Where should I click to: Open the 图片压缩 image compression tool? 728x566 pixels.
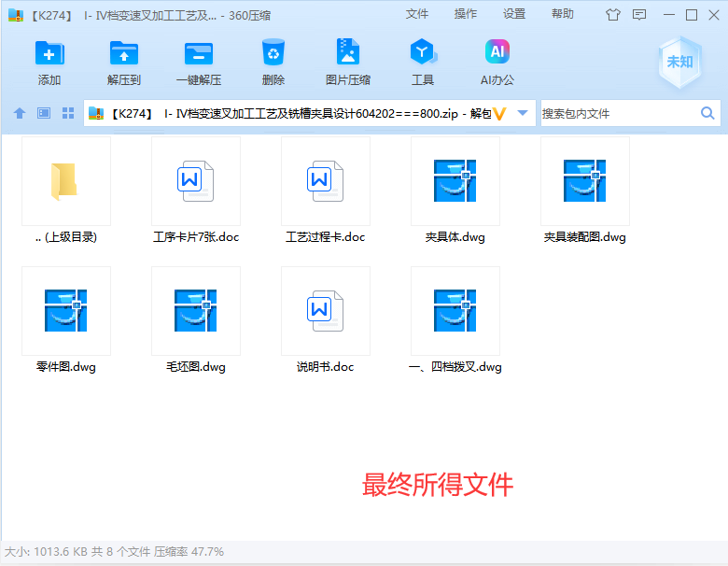click(348, 51)
